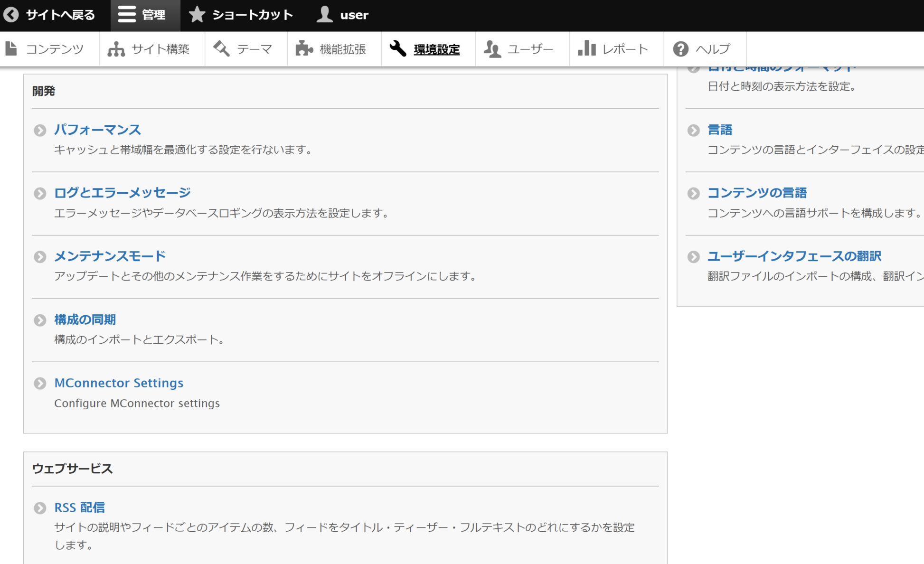The width and height of the screenshot is (924, 564).
Task: Click the bar chart icon for レポート
Action: (x=587, y=48)
